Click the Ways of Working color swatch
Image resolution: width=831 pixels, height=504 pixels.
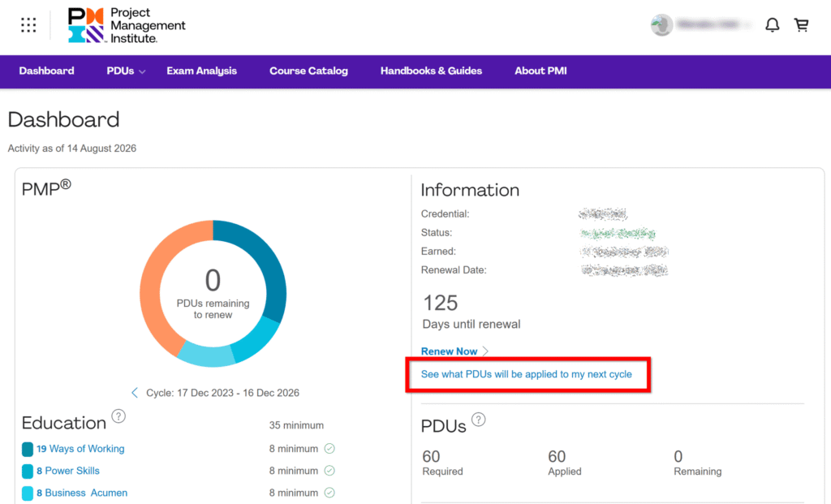pos(28,450)
